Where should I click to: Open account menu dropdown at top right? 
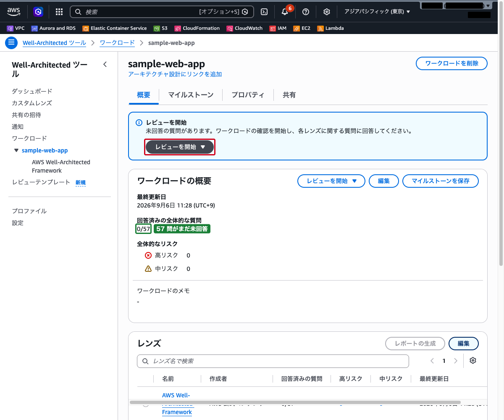tap(456, 6)
